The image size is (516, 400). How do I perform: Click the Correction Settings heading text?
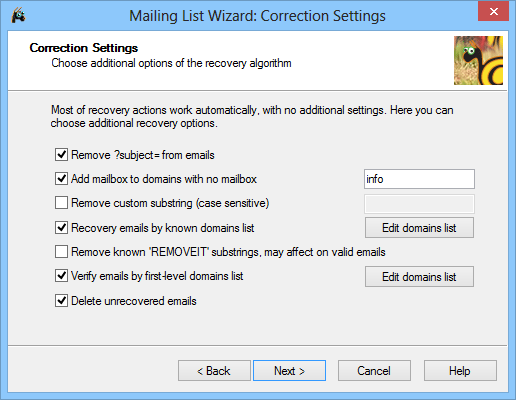point(84,48)
